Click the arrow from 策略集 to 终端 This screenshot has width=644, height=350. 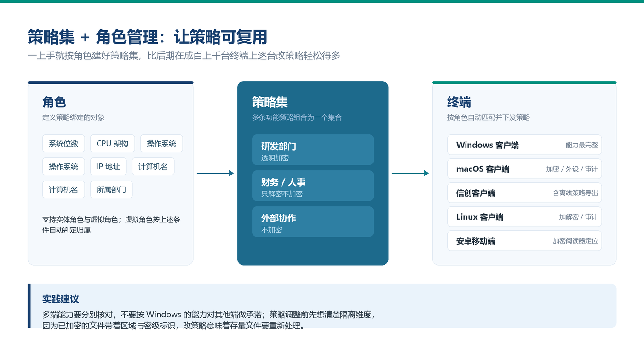[410, 173]
